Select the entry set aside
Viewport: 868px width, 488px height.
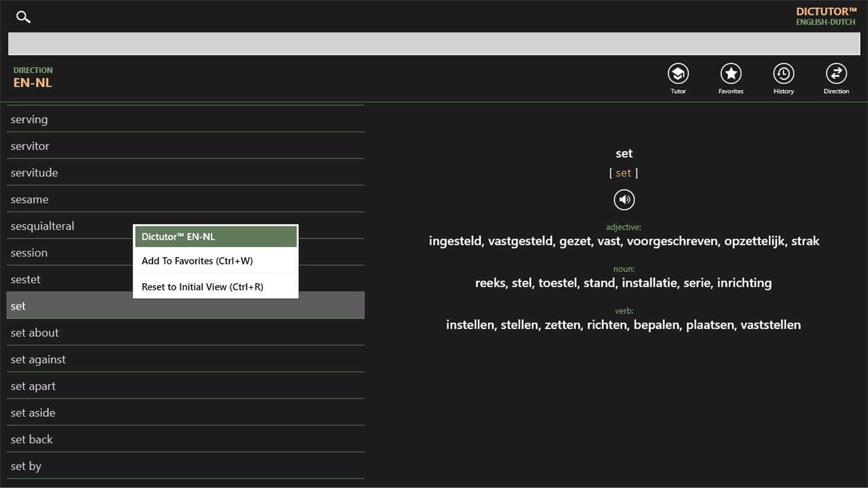tap(186, 413)
